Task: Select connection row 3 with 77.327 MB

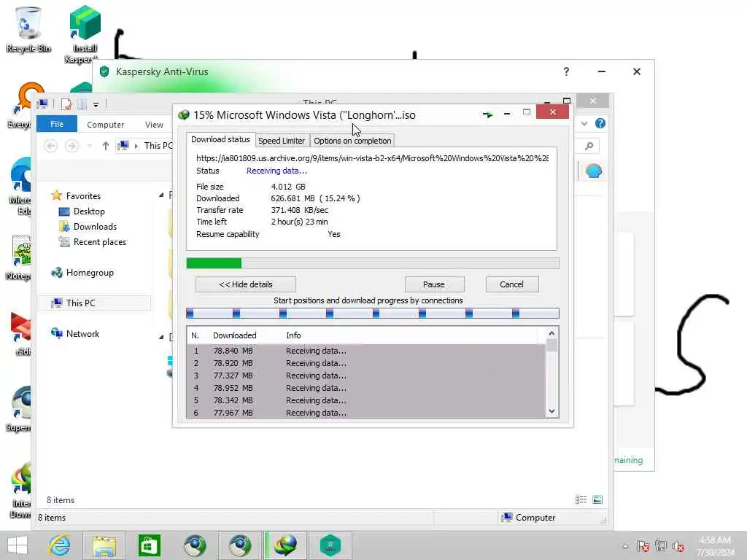Action: point(365,376)
